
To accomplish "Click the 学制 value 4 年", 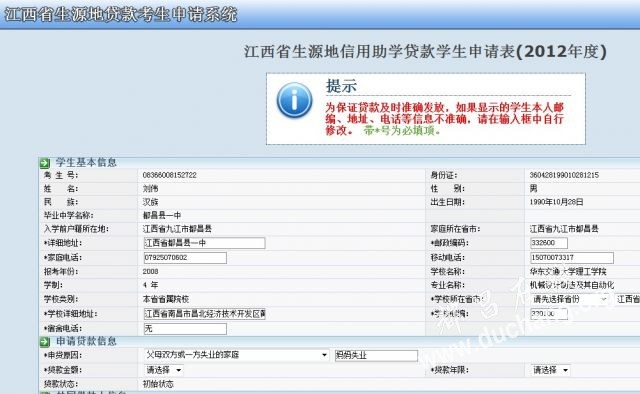I will 150,285.
